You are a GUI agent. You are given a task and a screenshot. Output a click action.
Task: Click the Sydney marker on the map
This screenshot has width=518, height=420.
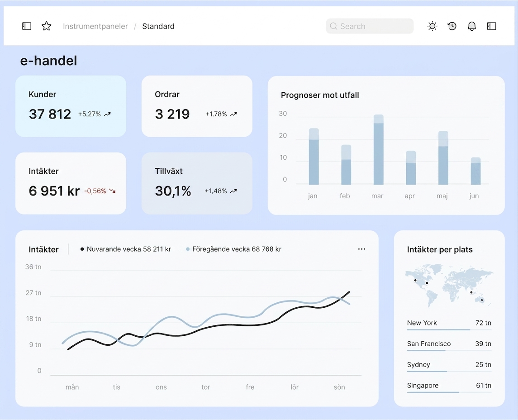coord(482,300)
